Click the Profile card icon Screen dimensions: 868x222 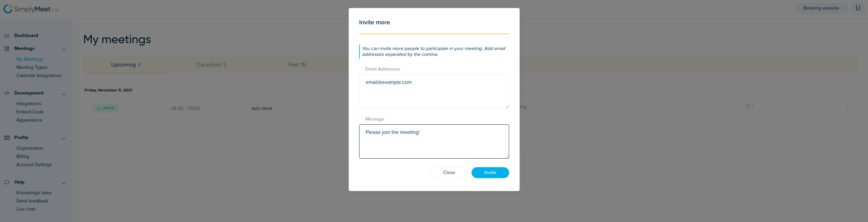pyautogui.click(x=7, y=138)
